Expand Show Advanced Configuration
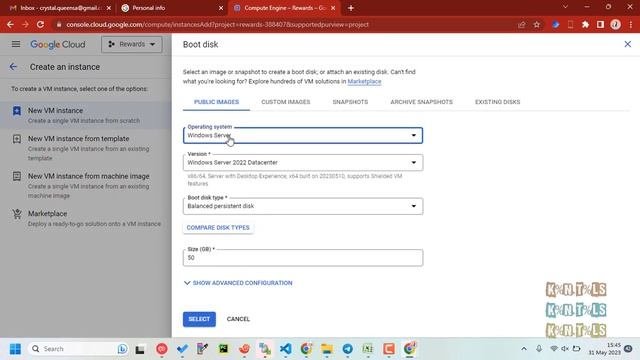640x360 pixels. (x=238, y=282)
